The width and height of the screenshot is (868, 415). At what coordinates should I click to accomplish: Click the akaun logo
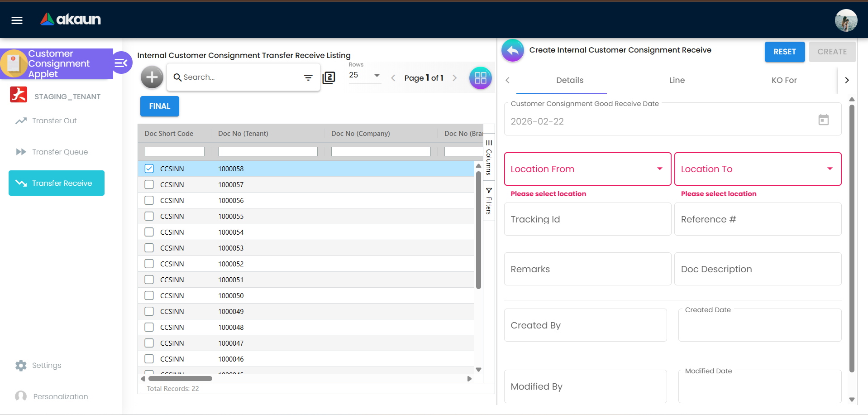(71, 19)
